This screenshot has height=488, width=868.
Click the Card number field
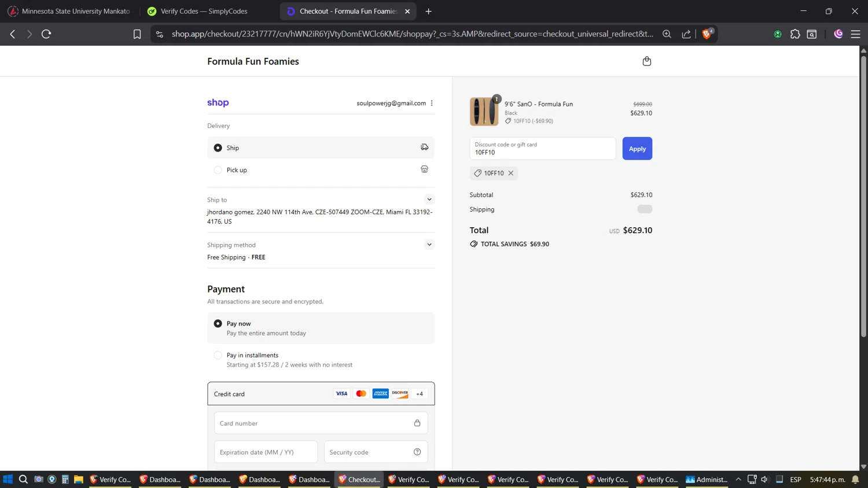tap(321, 423)
